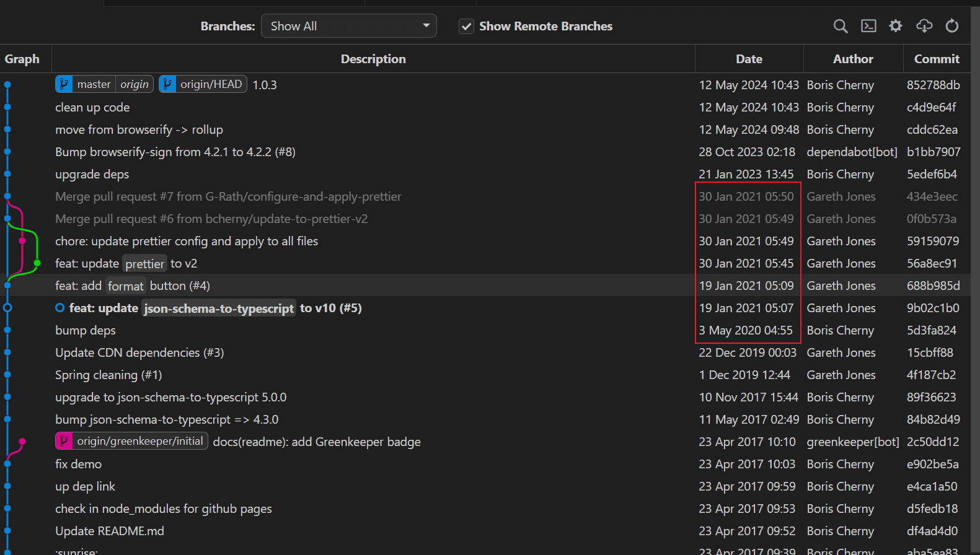Select the 'Spring cleaning (#1)' commit row
The image size is (980, 555).
pyautogui.click(x=108, y=375)
